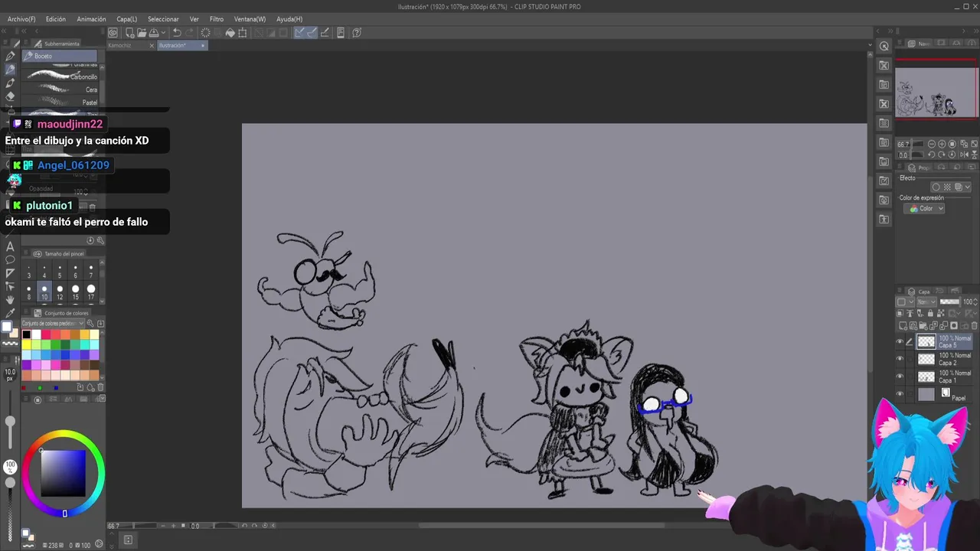Hide the Papel layer
Image resolution: width=980 pixels, height=551 pixels.
coord(900,393)
